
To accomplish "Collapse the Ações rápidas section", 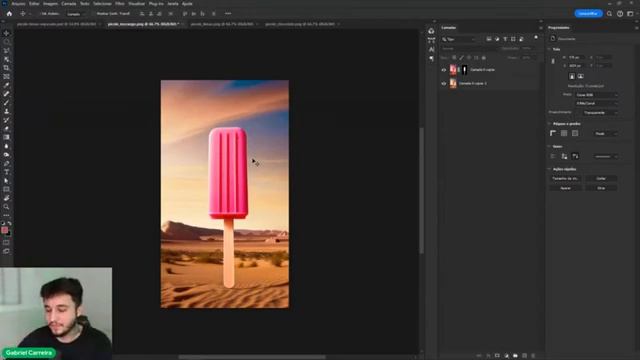I will coord(549,169).
